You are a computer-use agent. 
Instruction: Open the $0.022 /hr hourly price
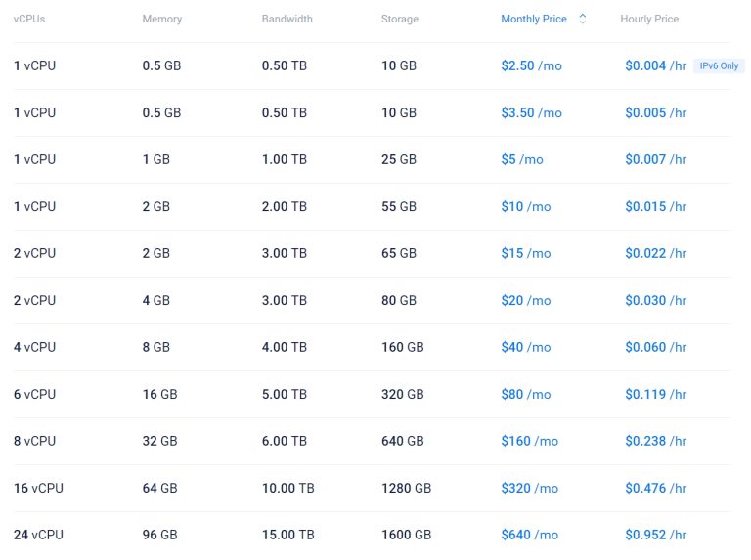coord(655,253)
